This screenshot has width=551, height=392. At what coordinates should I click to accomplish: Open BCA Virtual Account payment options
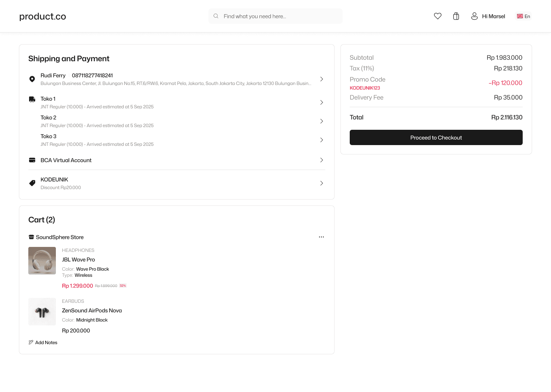coord(321,160)
